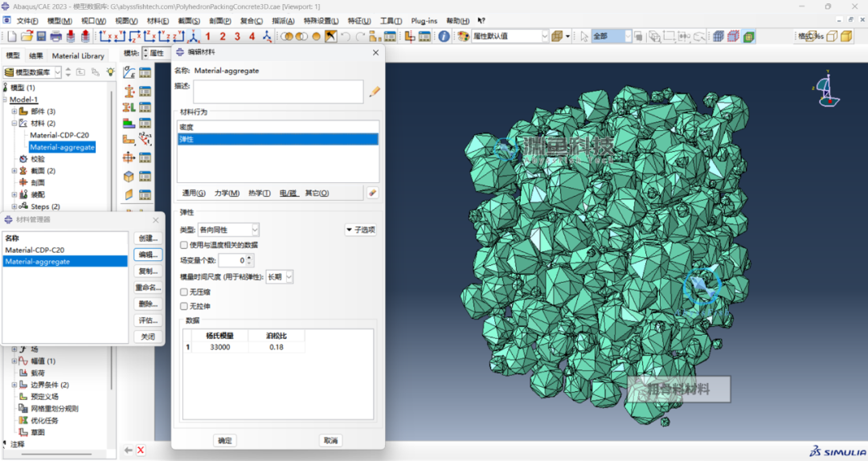Screen dimensions: 868x461
Task: Open a model database with the folder icon
Action: pyautogui.click(x=27, y=36)
